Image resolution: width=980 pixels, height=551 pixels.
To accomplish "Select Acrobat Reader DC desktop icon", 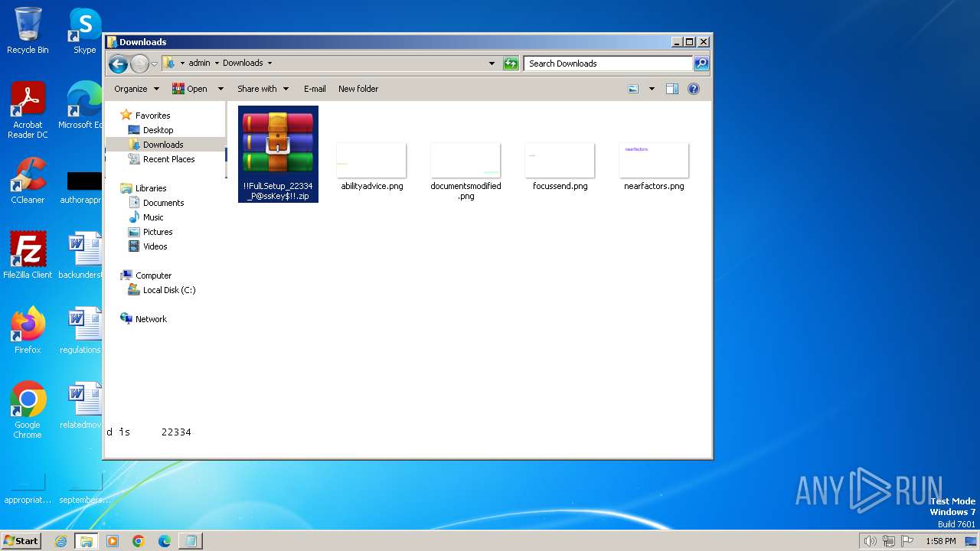I will click(28, 110).
